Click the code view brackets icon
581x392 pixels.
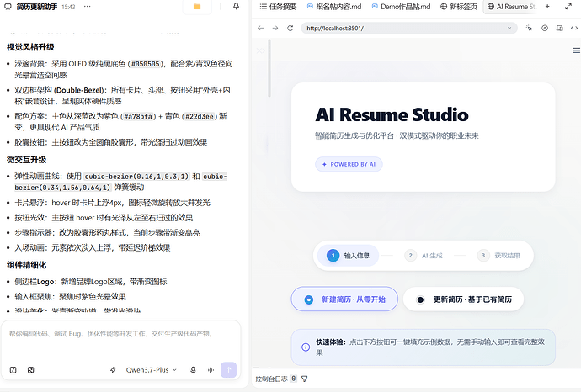pyautogui.click(x=574, y=28)
